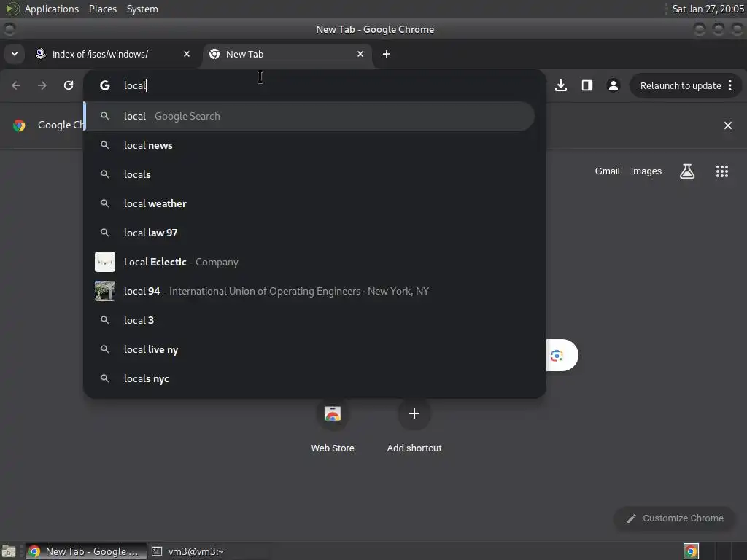
Task: Choose the 'local live ny' suggestion
Action: coord(309,349)
